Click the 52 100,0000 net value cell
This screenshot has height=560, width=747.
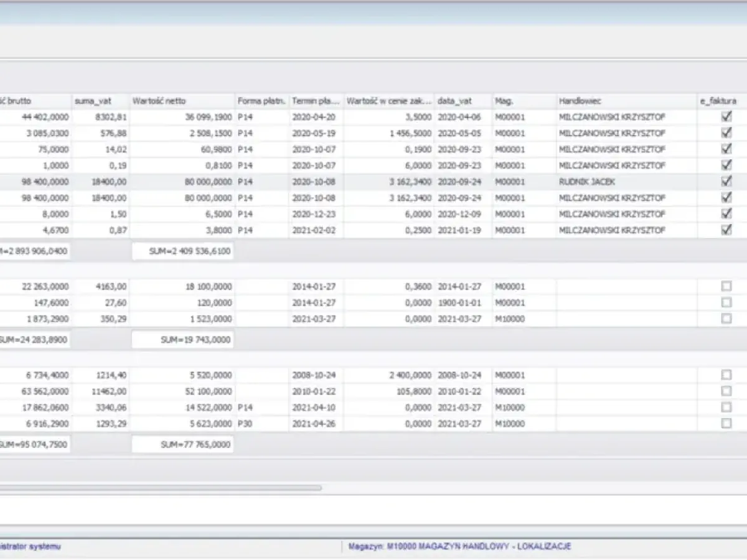click(182, 391)
